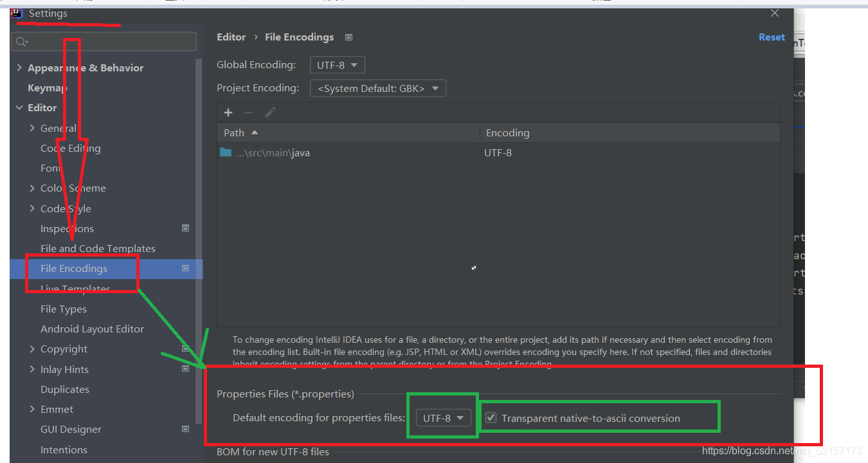This screenshot has width=868, height=463.
Task: Expand Appearance & Behavior section
Action: [19, 68]
